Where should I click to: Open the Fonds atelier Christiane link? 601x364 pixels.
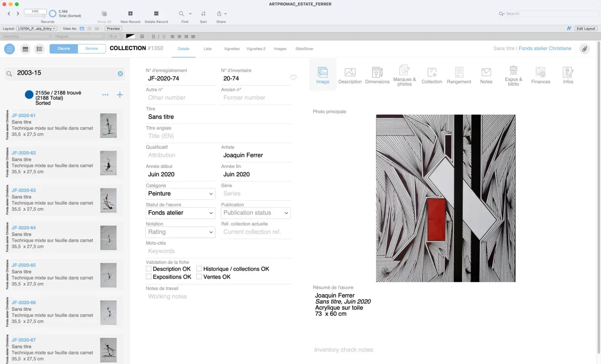545,49
